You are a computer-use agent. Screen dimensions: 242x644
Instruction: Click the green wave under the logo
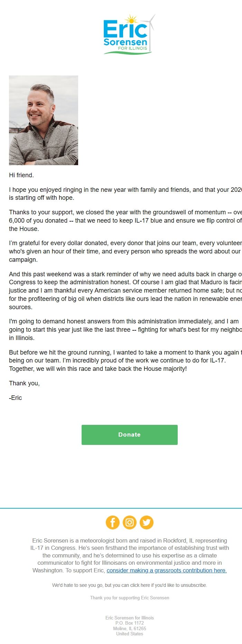[x=128, y=53]
